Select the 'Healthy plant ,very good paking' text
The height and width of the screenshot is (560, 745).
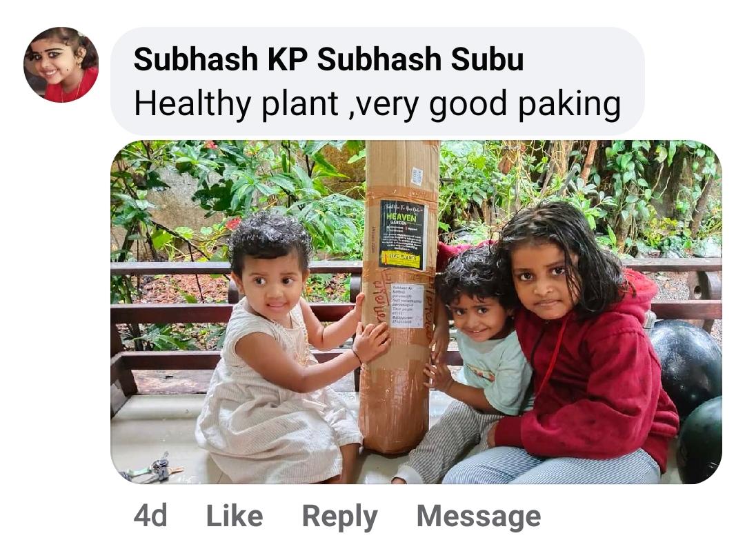377,103
